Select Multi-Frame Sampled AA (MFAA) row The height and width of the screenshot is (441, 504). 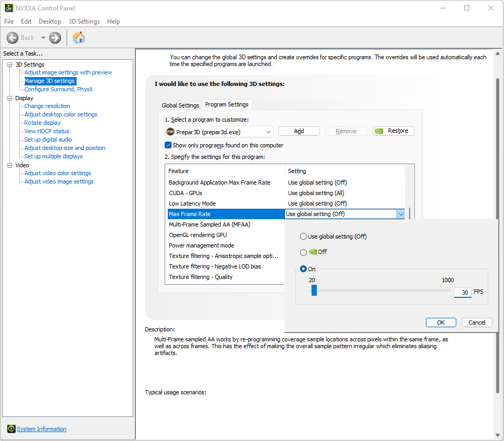pyautogui.click(x=225, y=224)
